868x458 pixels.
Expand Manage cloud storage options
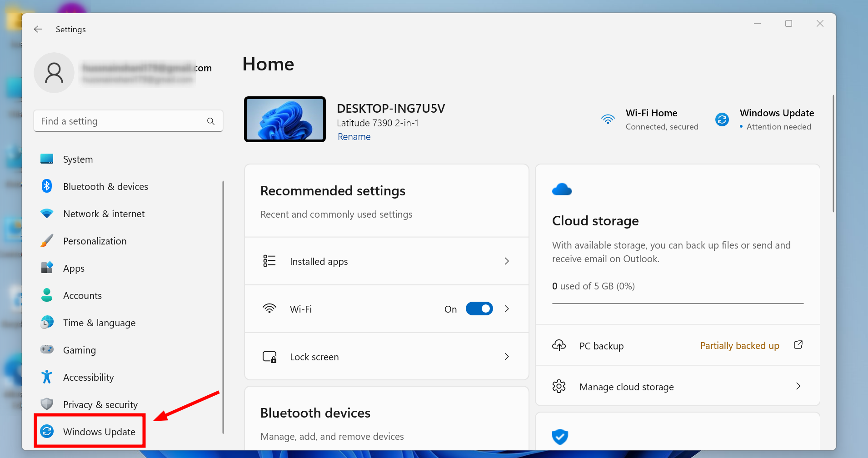798,386
